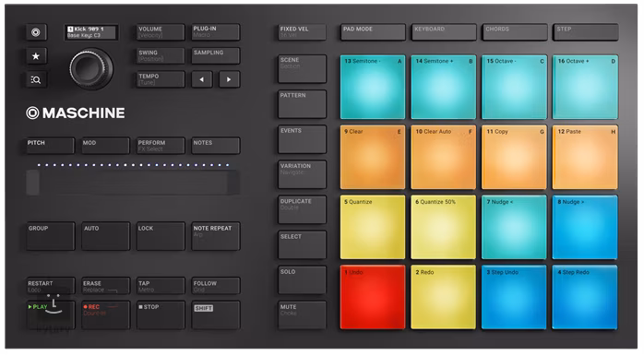Tap the smart touch strip
Image resolution: width=644 pixels, height=356 pixels.
point(133,183)
